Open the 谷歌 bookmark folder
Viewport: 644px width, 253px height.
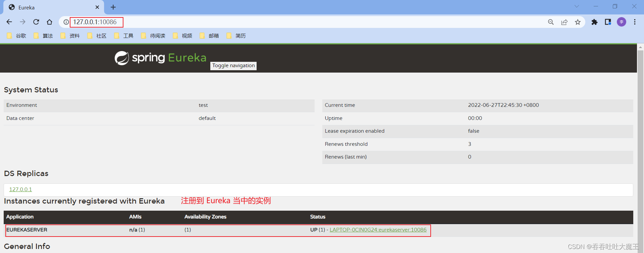tap(16, 36)
